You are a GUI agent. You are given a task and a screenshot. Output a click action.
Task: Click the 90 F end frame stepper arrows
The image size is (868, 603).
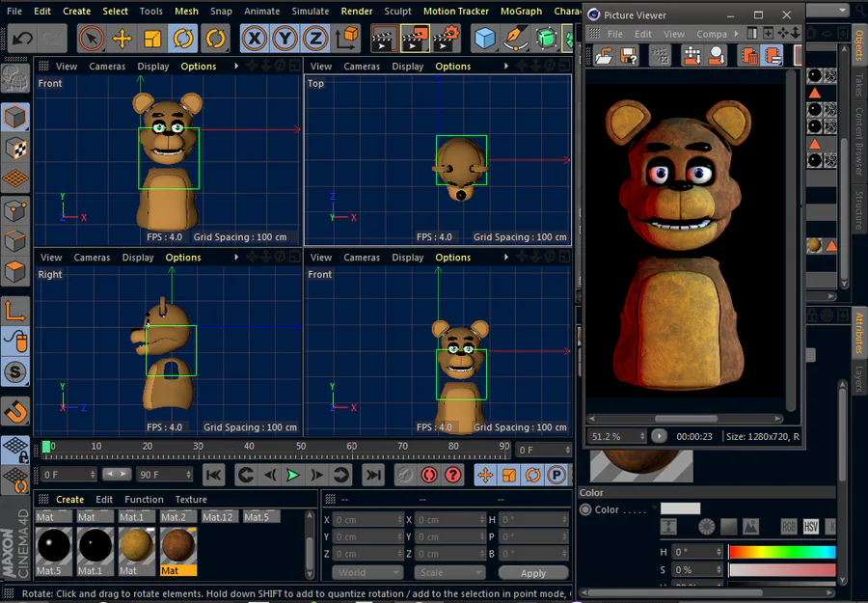(189, 475)
